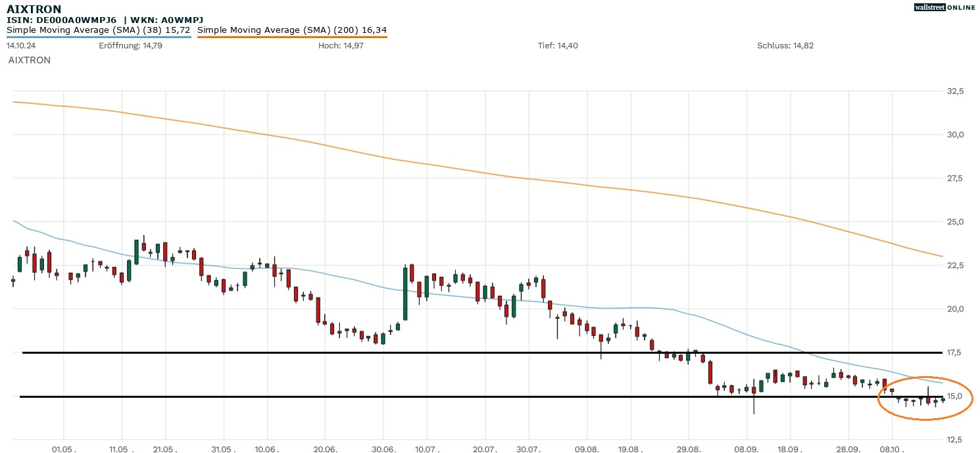Click the small AIXTRON series label below date
The width and height of the screenshot is (980, 453).
point(29,60)
